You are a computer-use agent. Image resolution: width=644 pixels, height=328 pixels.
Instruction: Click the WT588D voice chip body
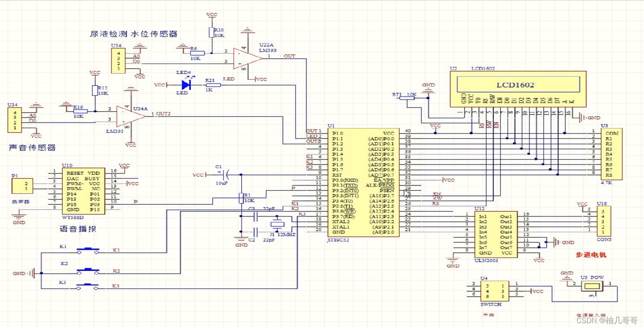click(x=83, y=191)
